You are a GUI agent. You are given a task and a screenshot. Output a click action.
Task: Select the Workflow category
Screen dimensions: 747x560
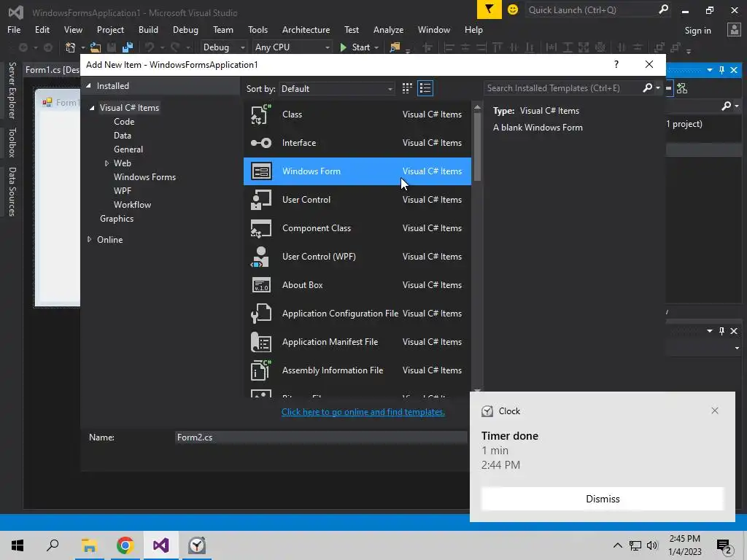(133, 205)
